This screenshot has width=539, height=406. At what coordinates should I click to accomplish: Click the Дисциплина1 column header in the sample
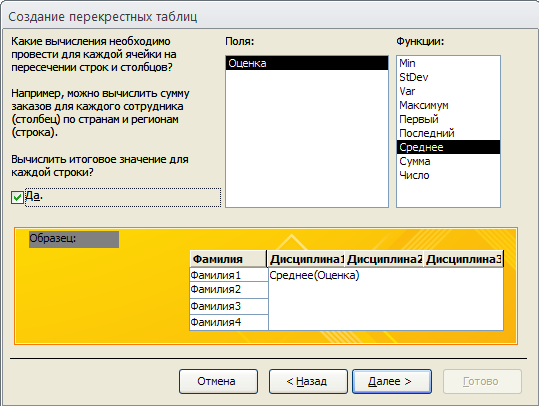click(x=306, y=259)
